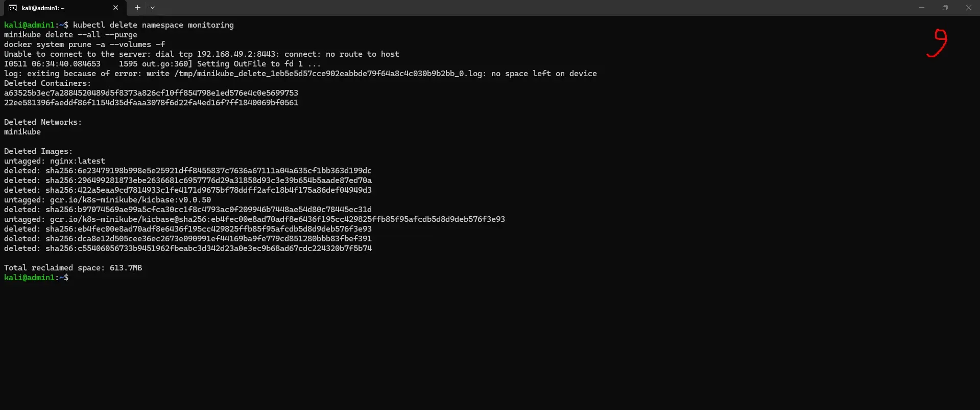Click the last kali@admin1 prompt line

click(36, 278)
